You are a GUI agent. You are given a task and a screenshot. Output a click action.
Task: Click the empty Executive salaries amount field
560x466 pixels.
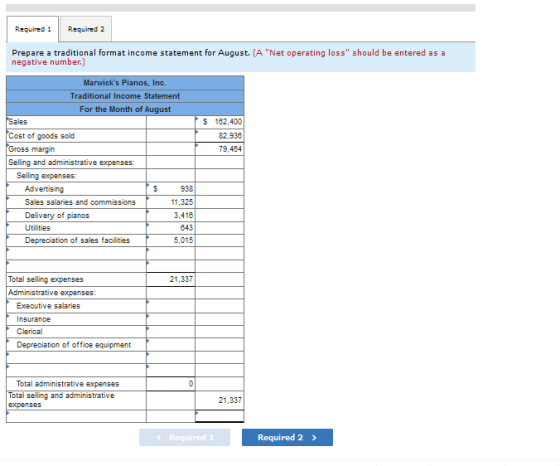171,306
